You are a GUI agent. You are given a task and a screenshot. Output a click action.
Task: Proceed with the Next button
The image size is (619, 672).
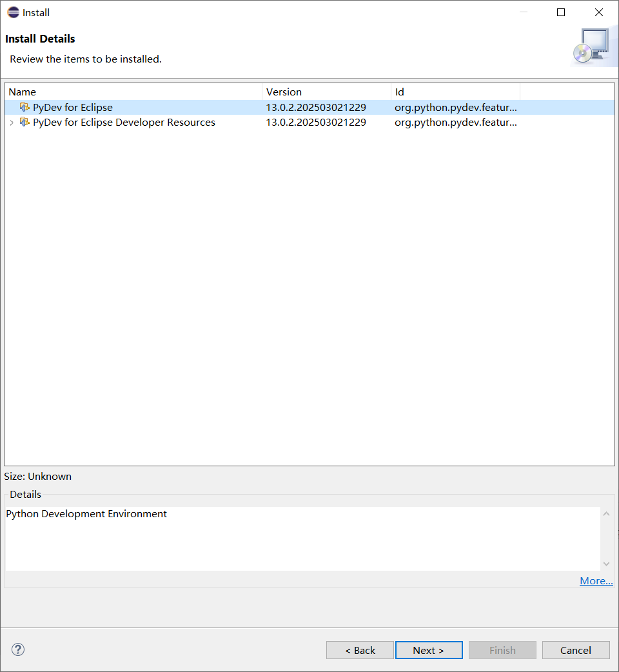tap(429, 650)
